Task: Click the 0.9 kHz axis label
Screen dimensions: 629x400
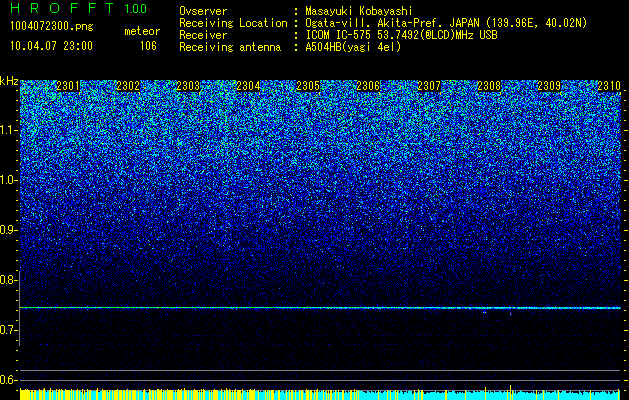Action: click(x=8, y=230)
